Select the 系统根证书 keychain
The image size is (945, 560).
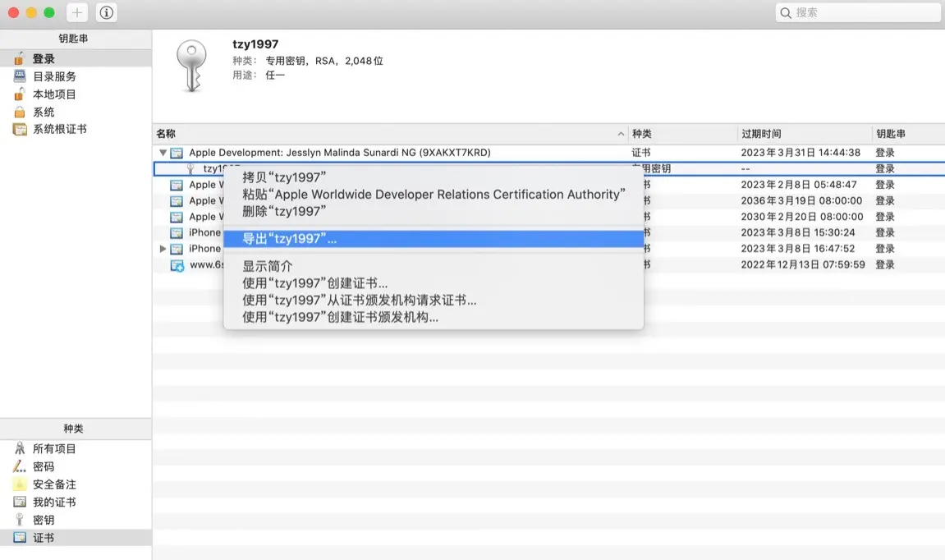point(76,129)
